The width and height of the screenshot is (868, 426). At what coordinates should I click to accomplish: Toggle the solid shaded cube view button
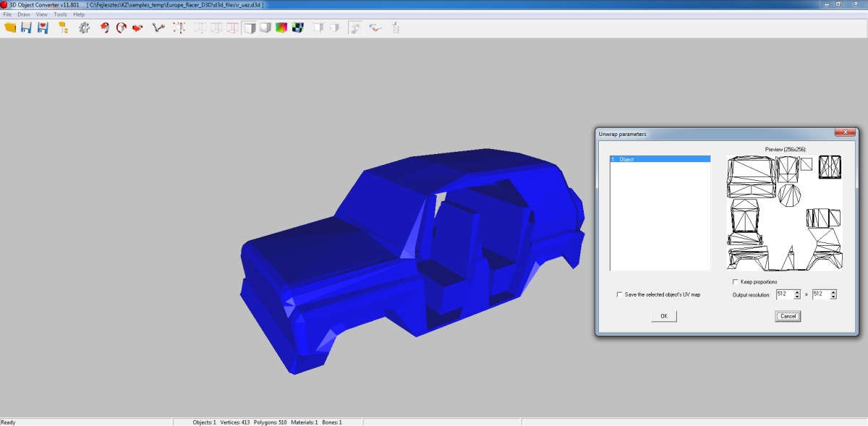click(x=249, y=27)
